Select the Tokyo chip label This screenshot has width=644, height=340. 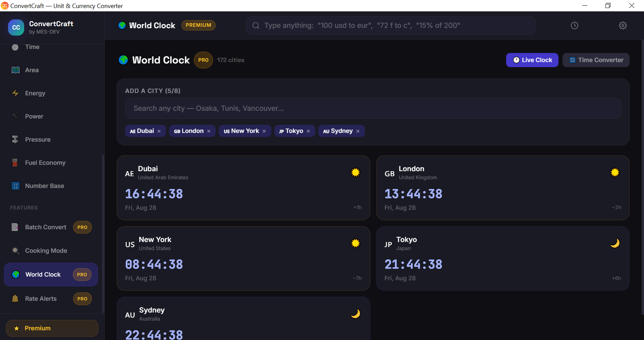(294, 131)
